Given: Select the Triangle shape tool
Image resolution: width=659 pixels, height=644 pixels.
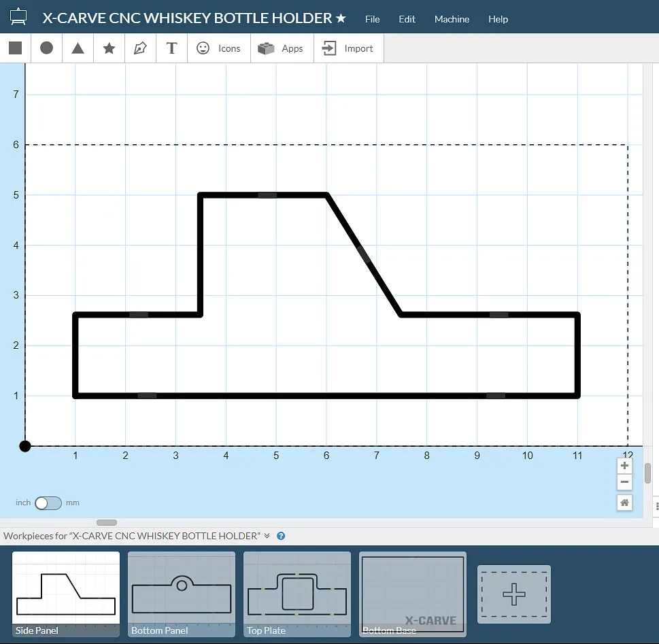Looking at the screenshot, I should click(78, 48).
